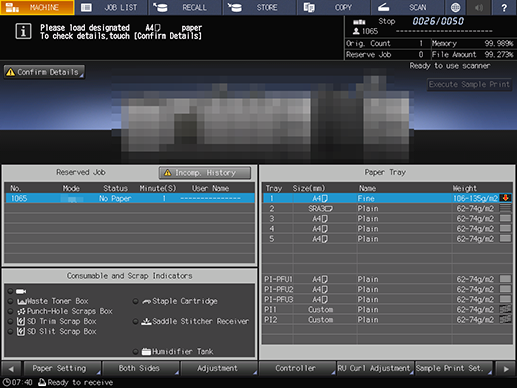Open the Controller screen
The width and height of the screenshot is (517, 388).
coord(297,369)
